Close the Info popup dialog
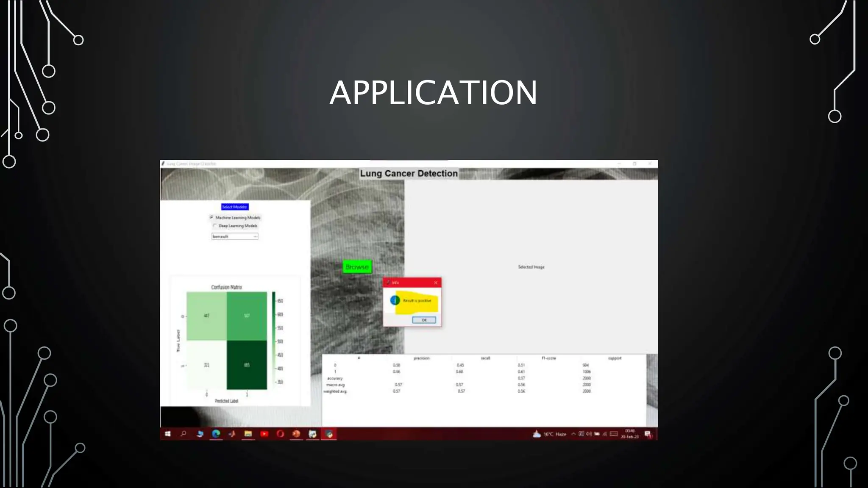 pyautogui.click(x=435, y=283)
